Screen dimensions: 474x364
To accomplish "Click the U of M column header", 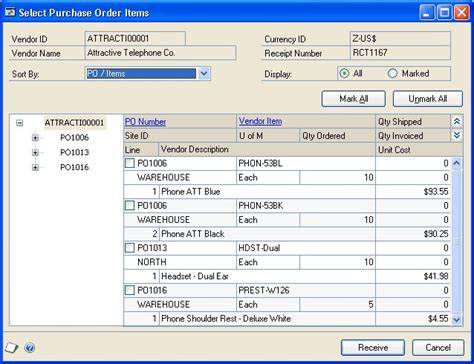I will point(268,136).
